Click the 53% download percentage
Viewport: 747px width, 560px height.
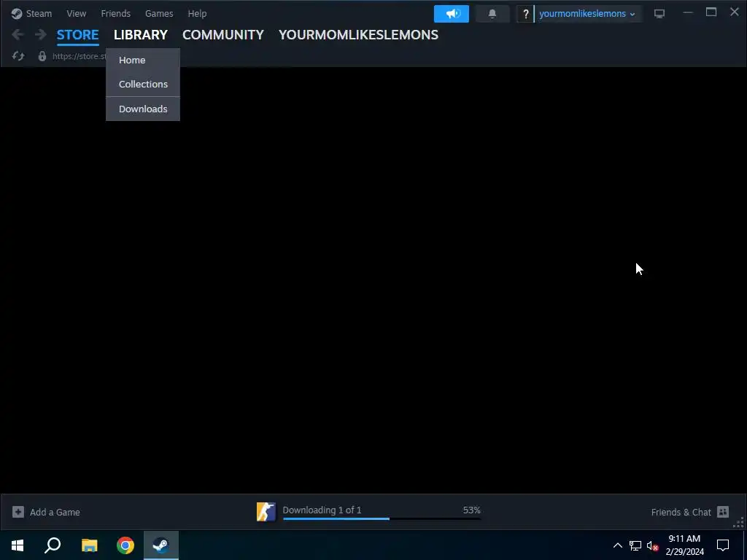472,510
